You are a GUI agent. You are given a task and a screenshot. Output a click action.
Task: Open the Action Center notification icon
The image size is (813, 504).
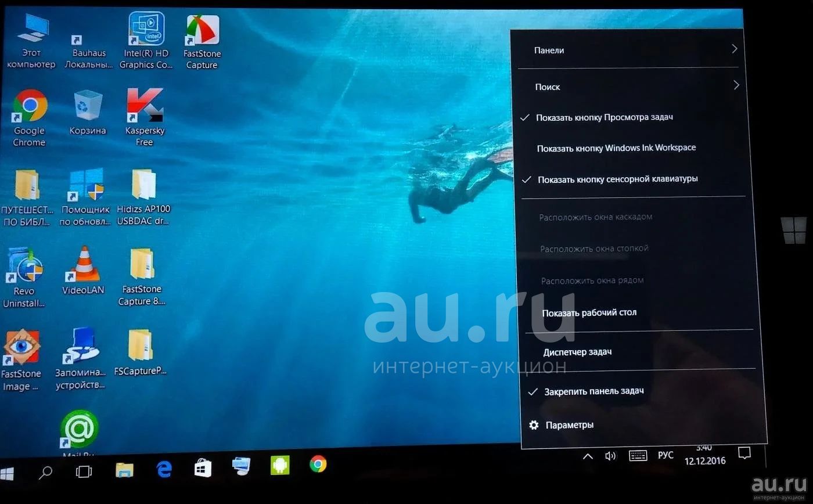point(744,452)
